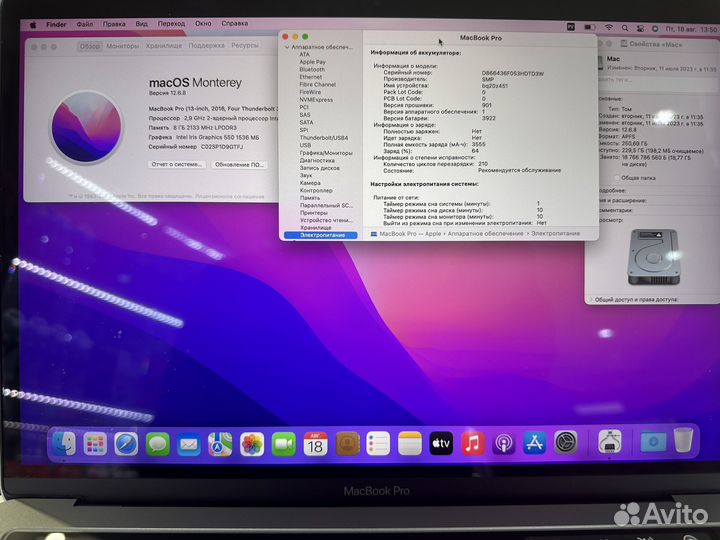Screen dimensions: 720x540
Task: Open Reminders from the Dock
Action: [378, 444]
